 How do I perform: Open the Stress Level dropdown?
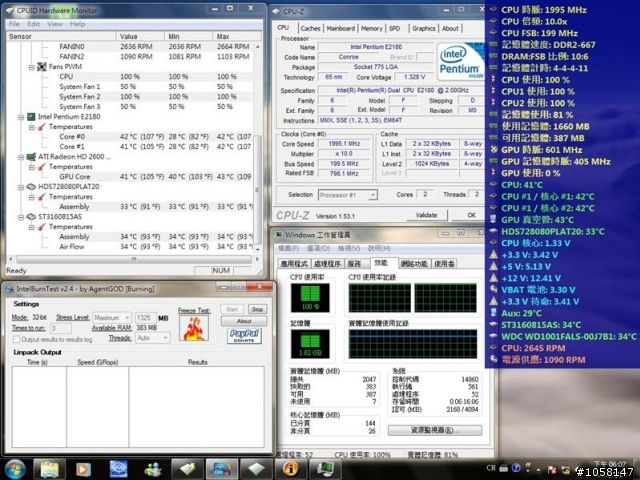coord(112,318)
